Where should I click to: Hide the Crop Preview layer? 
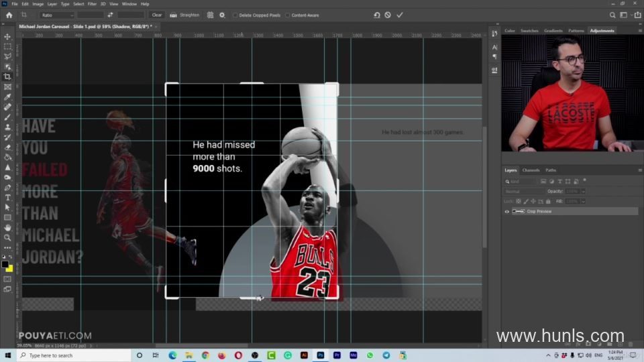pyautogui.click(x=507, y=212)
